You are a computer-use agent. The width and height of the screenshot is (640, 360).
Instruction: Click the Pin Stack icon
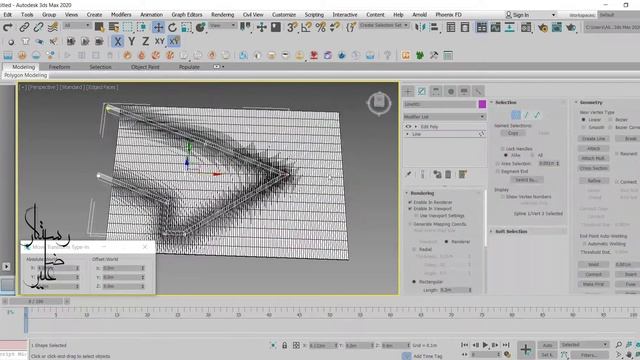coord(409,174)
